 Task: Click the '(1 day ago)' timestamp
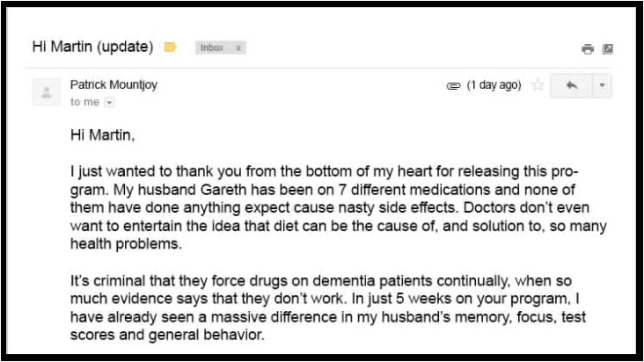(x=494, y=85)
